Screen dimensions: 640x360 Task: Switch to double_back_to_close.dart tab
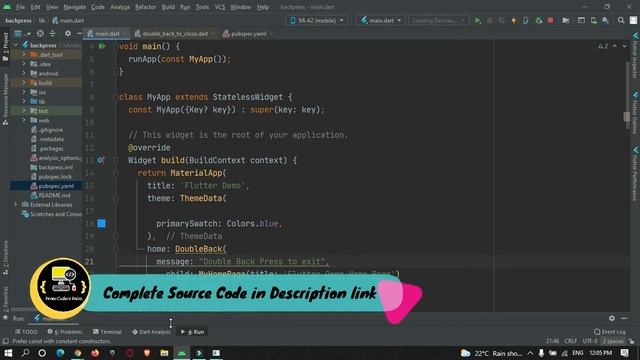tap(175, 33)
